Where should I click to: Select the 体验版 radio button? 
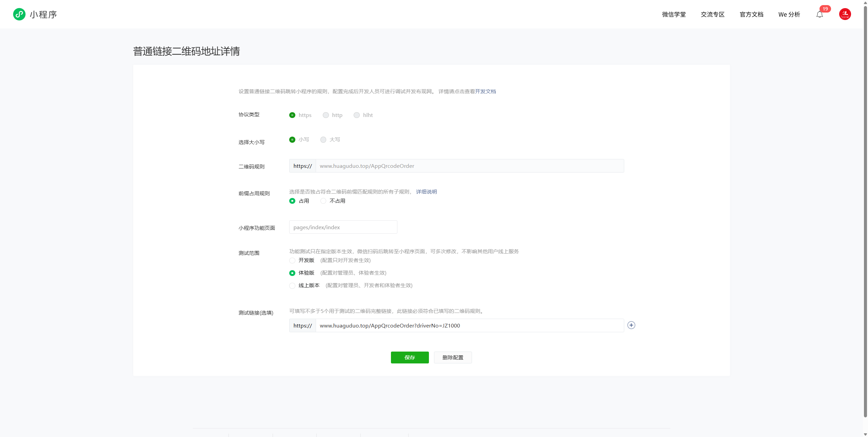point(292,273)
